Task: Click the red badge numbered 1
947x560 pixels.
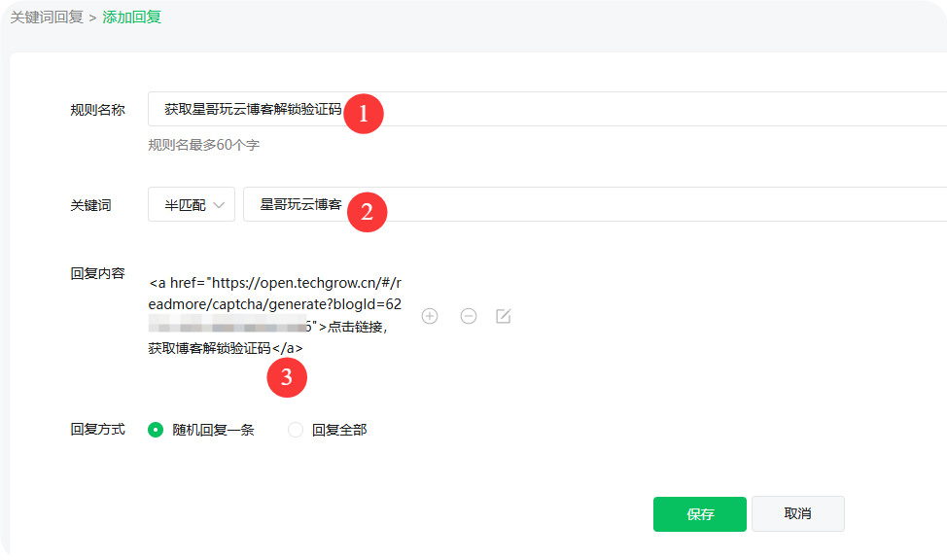Action: (364, 113)
